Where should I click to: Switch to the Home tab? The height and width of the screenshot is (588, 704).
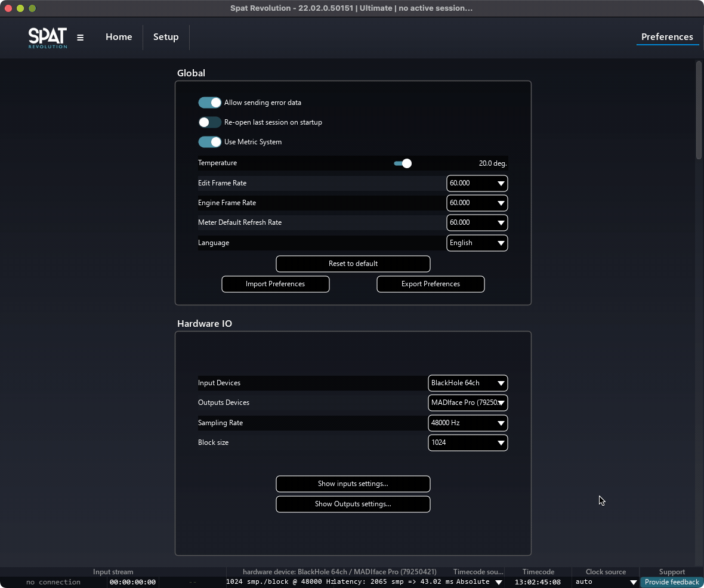pos(119,37)
